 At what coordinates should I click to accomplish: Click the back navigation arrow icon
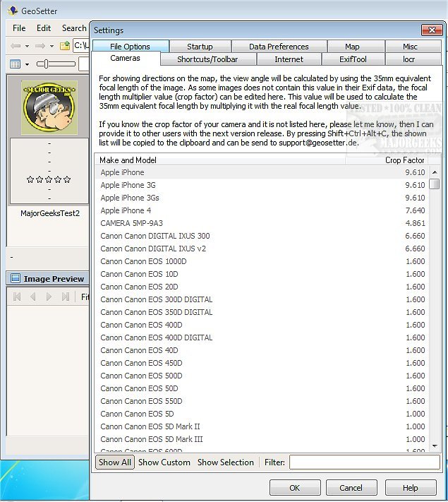[x=16, y=46]
